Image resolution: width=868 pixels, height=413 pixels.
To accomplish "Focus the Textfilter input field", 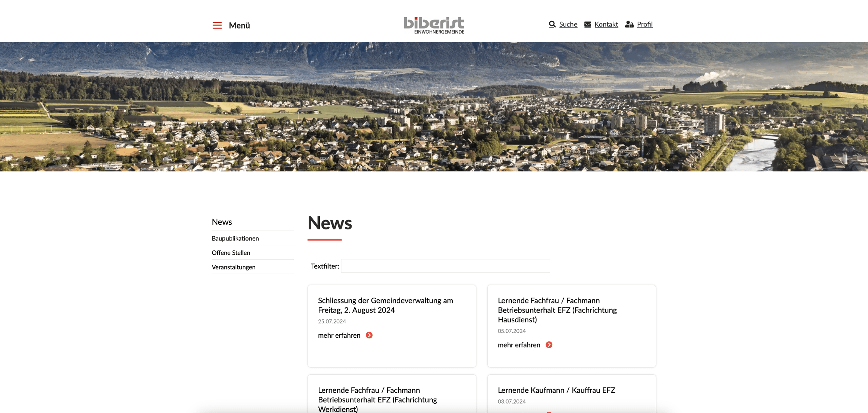I will [445, 266].
